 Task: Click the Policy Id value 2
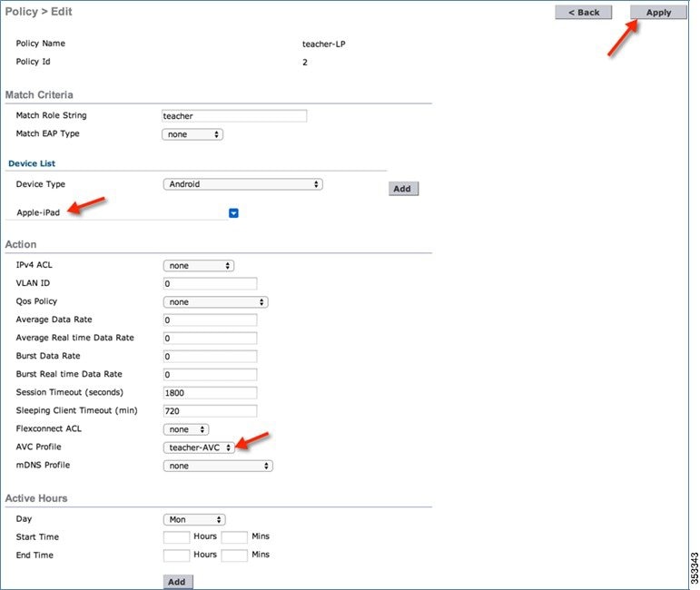tap(305, 62)
